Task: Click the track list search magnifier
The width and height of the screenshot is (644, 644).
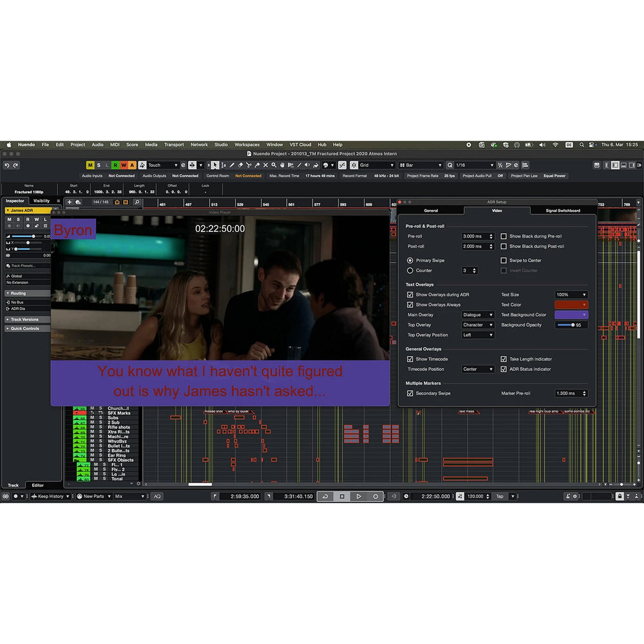Action: point(137,202)
